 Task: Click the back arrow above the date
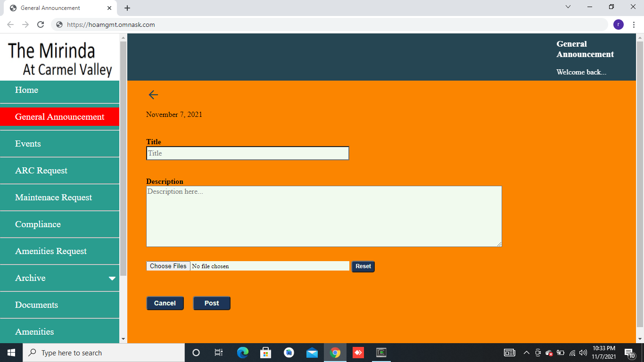tap(153, 95)
